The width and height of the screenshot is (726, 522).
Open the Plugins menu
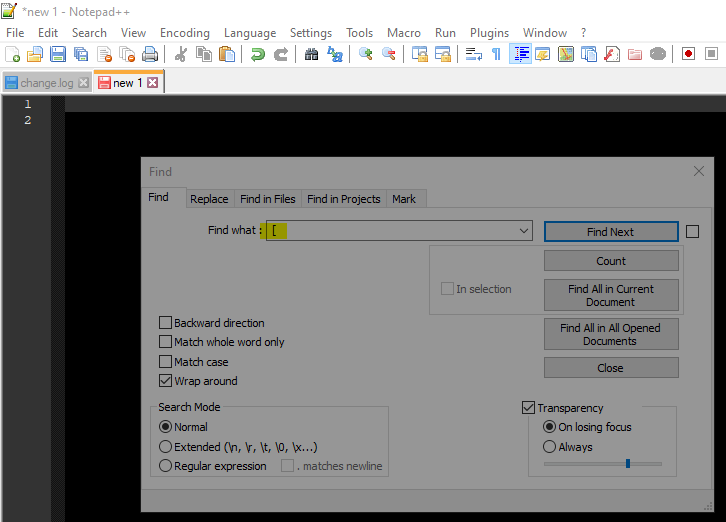tap(489, 33)
